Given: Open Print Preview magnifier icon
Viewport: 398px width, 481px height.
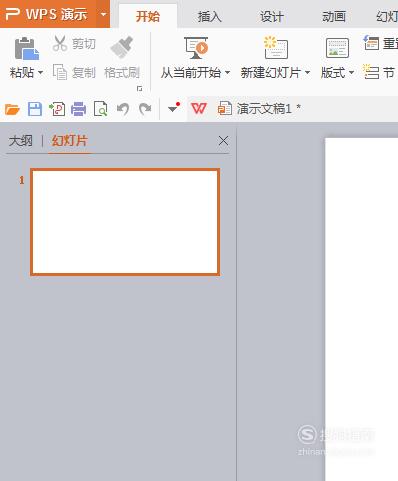Looking at the screenshot, I should [x=101, y=109].
